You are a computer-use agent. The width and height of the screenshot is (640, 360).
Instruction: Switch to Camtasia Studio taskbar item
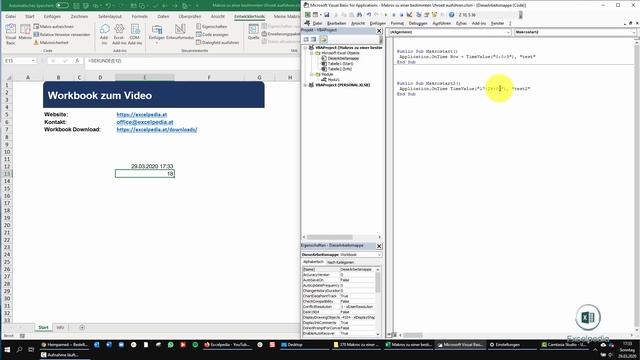[x=564, y=345]
